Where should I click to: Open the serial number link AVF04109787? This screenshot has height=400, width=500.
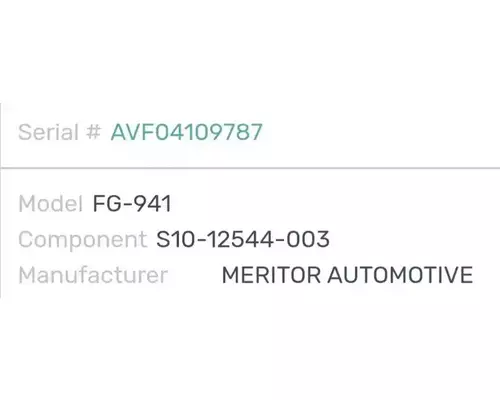point(187,132)
